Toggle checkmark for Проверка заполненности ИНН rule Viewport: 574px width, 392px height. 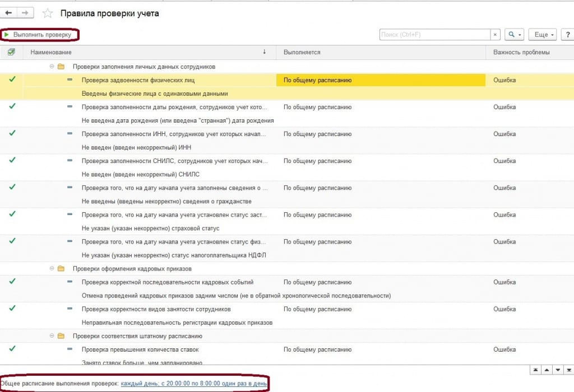coord(12,133)
